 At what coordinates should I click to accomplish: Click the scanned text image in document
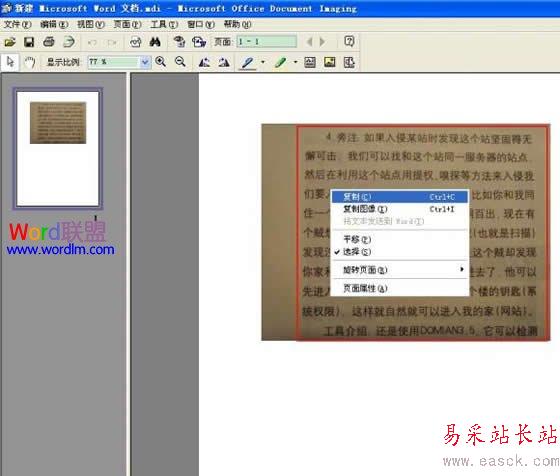click(x=406, y=232)
